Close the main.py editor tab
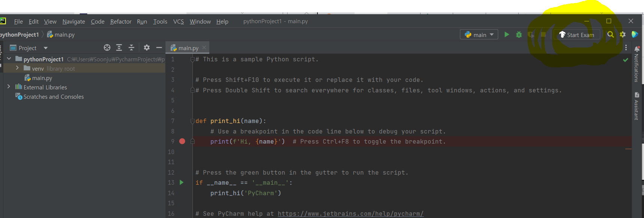The image size is (644, 218). [204, 47]
